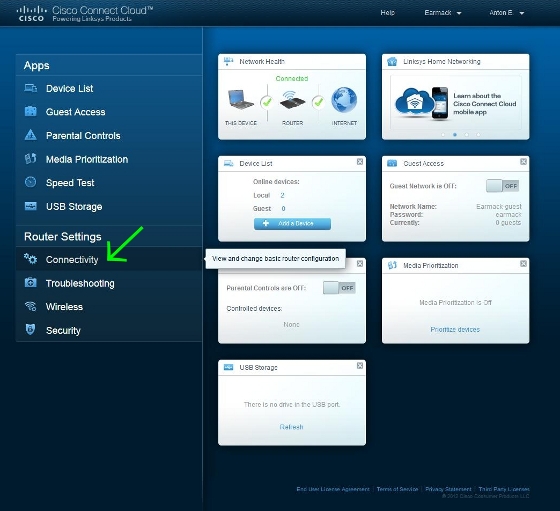Click the Add a Device button

pyautogui.click(x=292, y=224)
